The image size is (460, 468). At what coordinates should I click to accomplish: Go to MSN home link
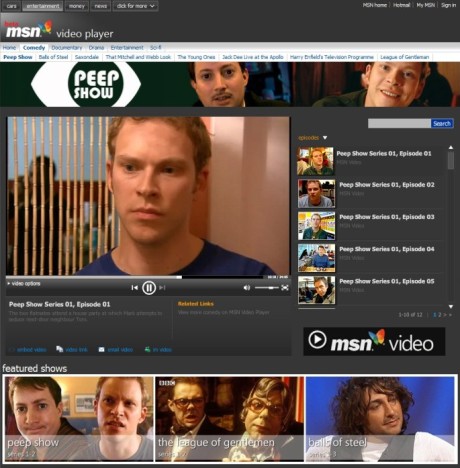pos(375,5)
